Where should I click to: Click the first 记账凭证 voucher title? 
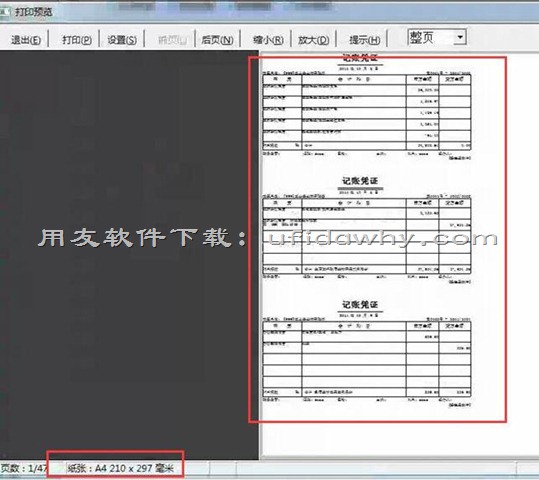[x=360, y=58]
